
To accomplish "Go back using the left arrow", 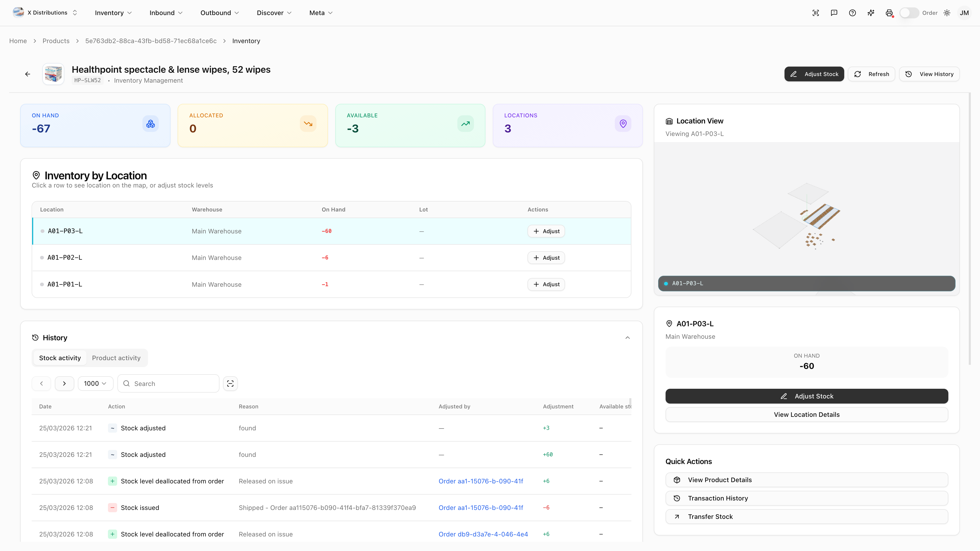I will [27, 74].
